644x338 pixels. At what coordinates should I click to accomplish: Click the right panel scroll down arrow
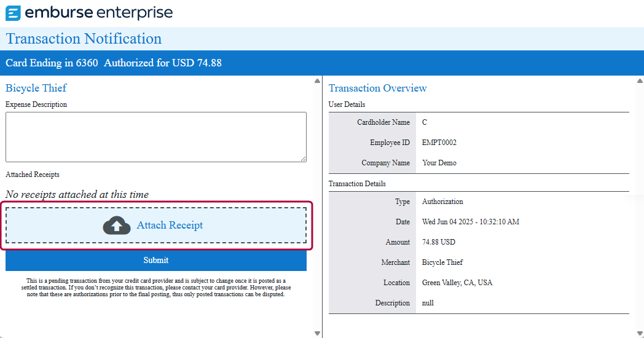click(x=640, y=333)
